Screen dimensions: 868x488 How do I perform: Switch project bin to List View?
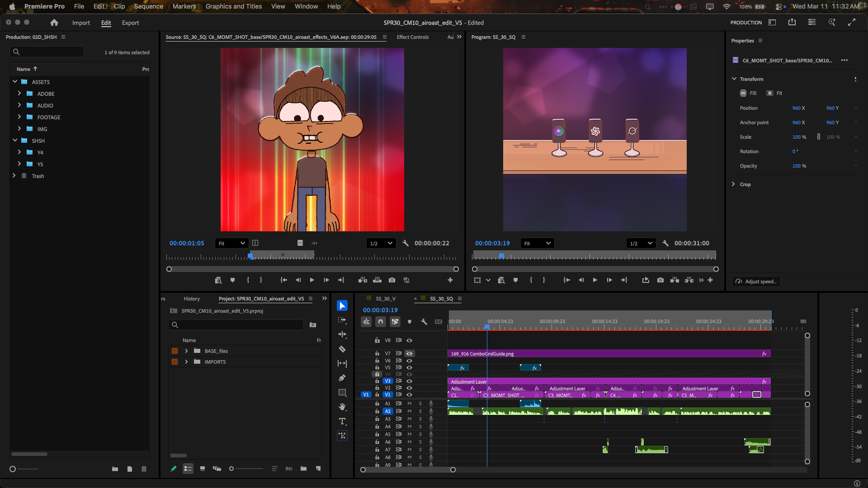pyautogui.click(x=188, y=469)
